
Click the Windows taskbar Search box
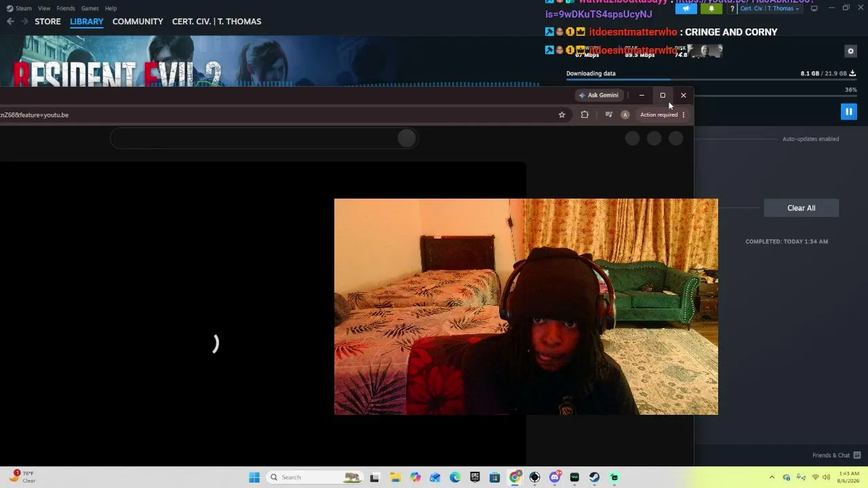click(315, 477)
